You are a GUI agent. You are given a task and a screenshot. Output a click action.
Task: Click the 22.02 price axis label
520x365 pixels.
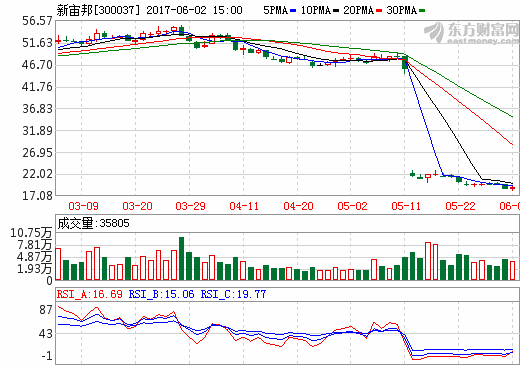37,174
